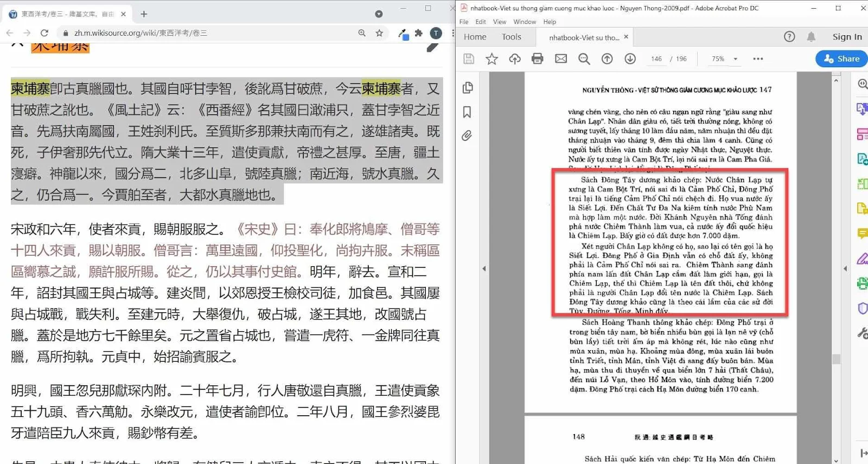Open Acrobat File menu
Image resolution: width=868 pixels, height=464 pixels.
coord(464,22)
